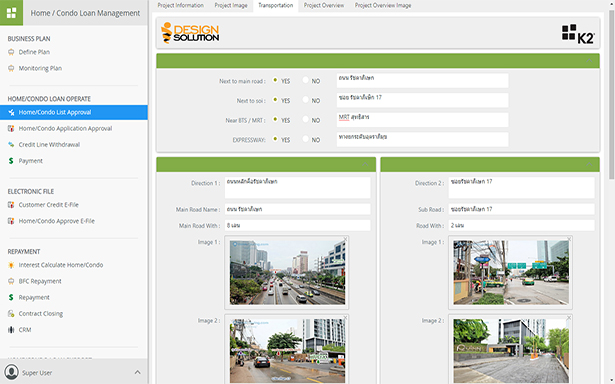The height and width of the screenshot is (384, 615).
Task: Select YES for Next to soi
Action: 275,100
